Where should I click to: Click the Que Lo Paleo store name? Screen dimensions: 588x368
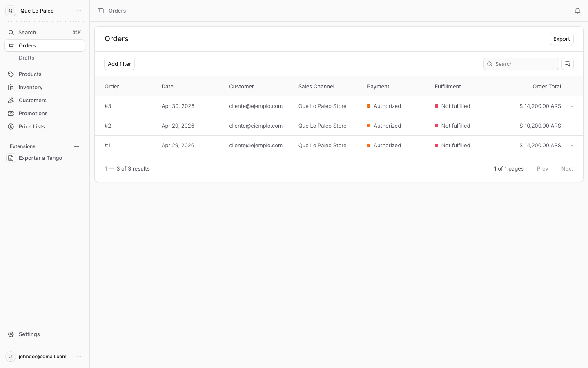pos(37,11)
